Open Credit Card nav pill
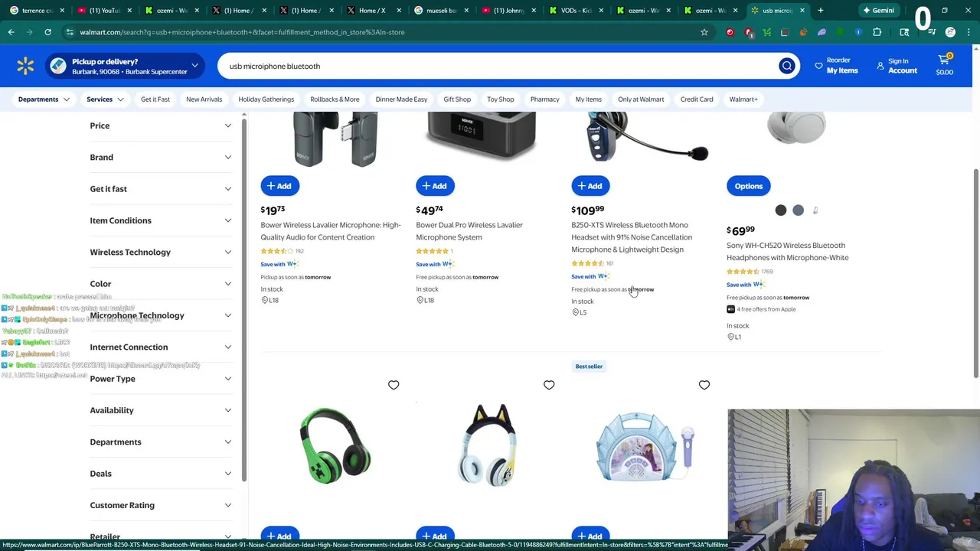Screen dimensions: 980x551 click(x=697, y=99)
